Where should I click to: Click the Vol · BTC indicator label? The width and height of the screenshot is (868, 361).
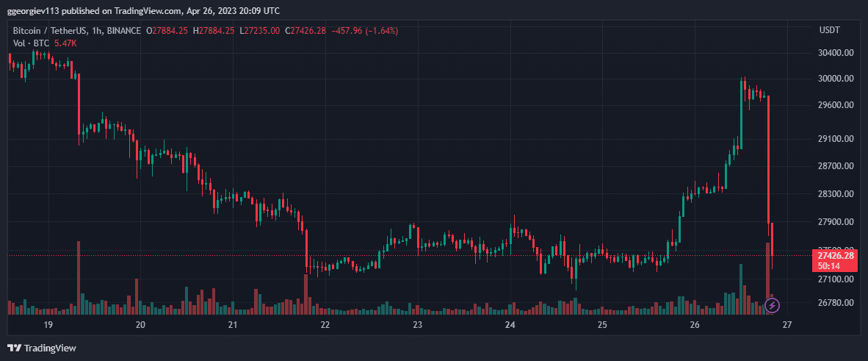tap(32, 43)
